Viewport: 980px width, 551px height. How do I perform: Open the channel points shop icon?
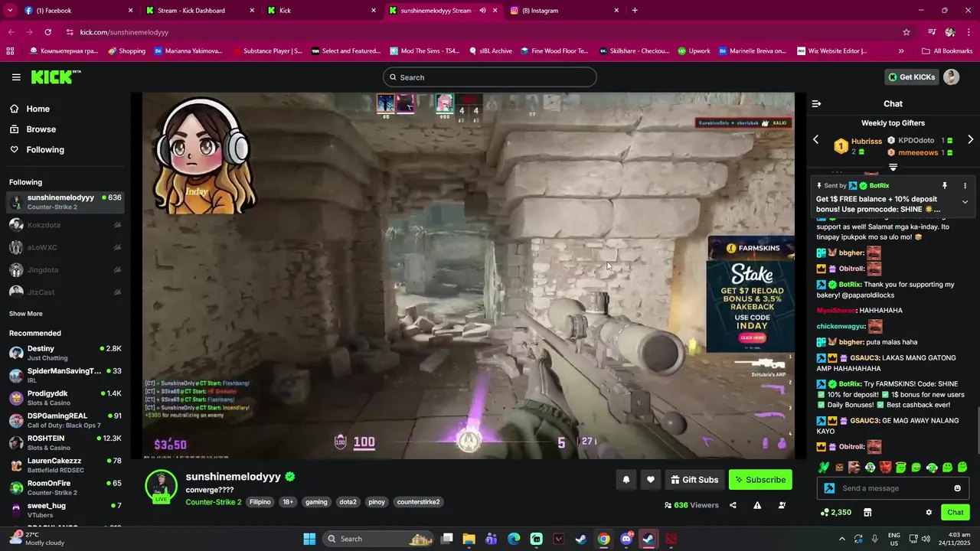tap(867, 512)
